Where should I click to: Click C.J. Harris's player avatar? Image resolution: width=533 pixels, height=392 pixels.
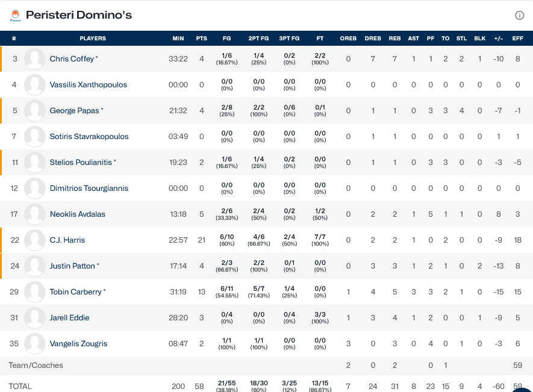click(35, 240)
